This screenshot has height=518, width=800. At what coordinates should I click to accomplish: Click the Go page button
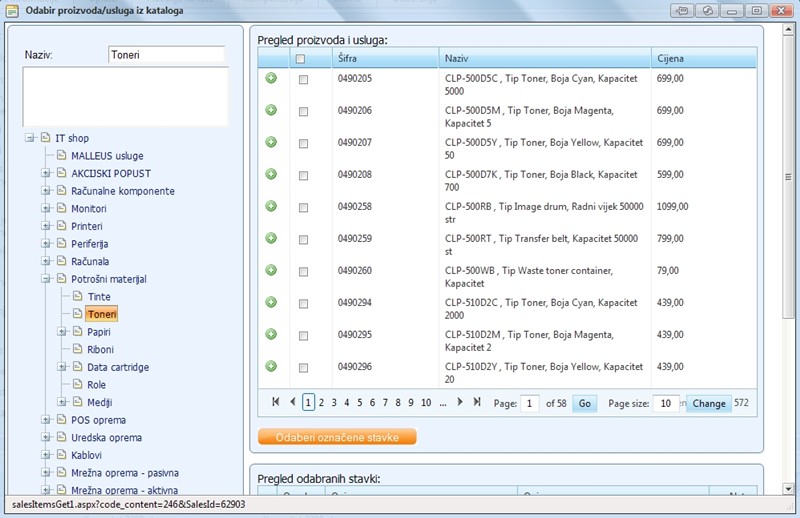tap(585, 403)
